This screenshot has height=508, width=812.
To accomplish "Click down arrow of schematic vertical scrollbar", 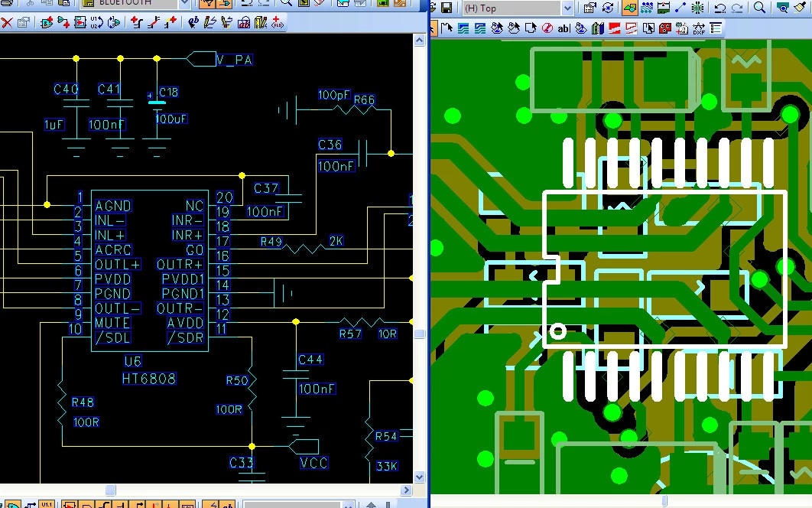I will click(420, 477).
